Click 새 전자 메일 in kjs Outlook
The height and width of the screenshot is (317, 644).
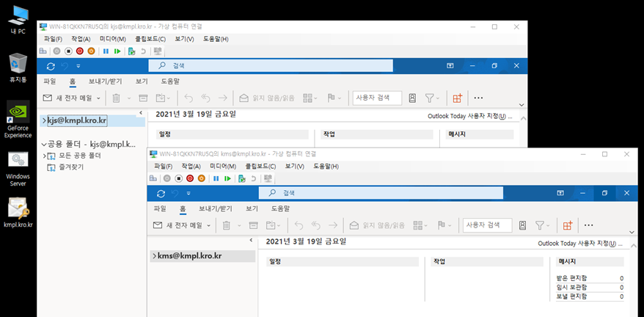coord(69,98)
